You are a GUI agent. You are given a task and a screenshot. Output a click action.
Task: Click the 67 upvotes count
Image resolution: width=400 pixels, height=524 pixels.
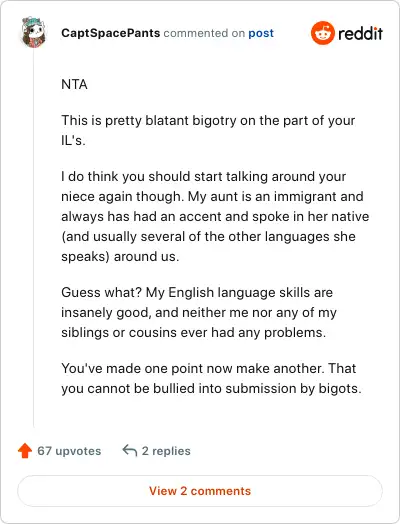click(69, 451)
